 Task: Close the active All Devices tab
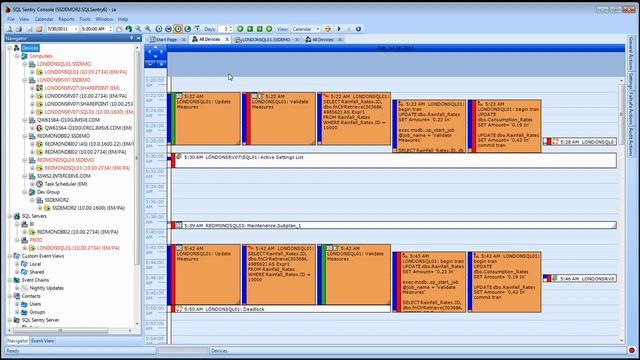click(x=227, y=39)
